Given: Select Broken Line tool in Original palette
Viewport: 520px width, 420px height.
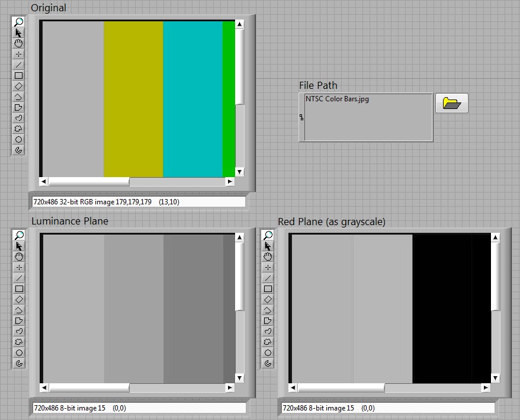Looking at the screenshot, I should coord(18,97).
